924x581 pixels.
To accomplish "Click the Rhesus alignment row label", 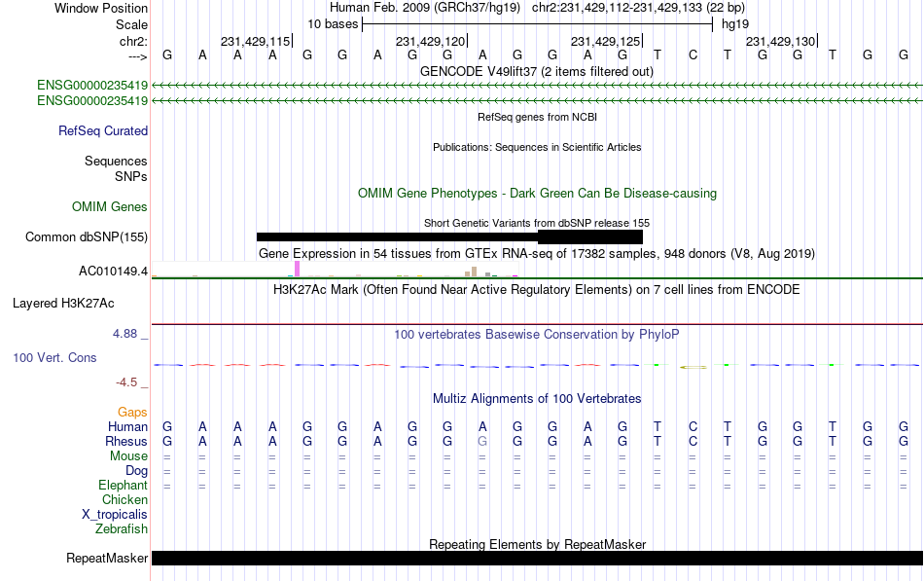I will tap(126, 441).
